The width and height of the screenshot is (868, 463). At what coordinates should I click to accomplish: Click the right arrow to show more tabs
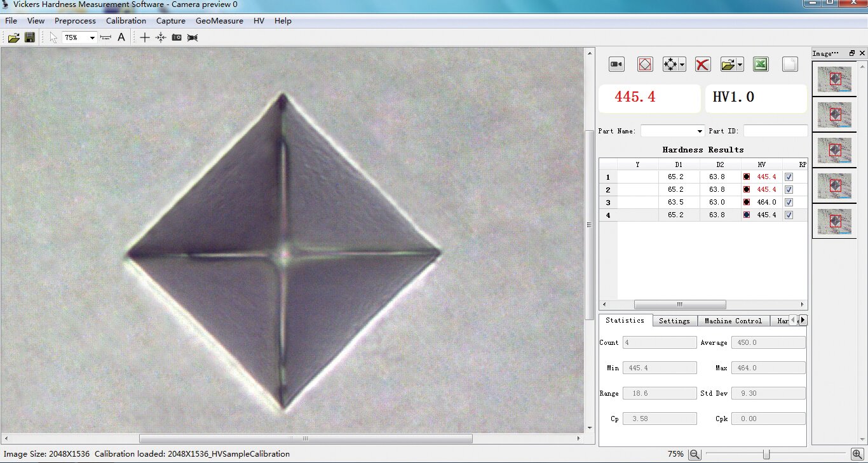pyautogui.click(x=803, y=320)
